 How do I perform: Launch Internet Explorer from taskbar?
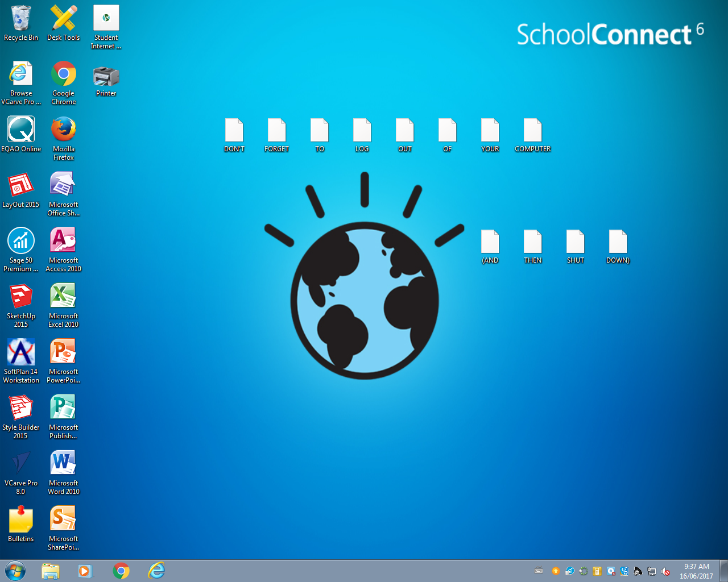pyautogui.click(x=156, y=571)
